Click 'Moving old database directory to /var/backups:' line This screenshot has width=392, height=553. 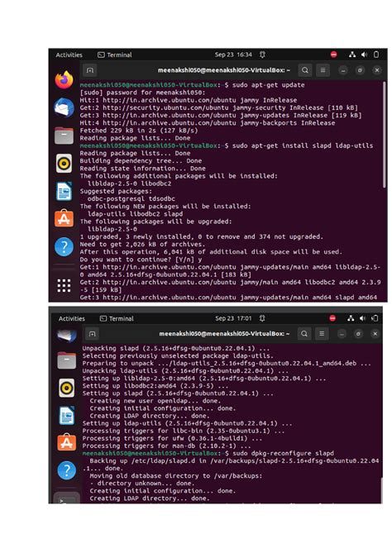point(176,476)
